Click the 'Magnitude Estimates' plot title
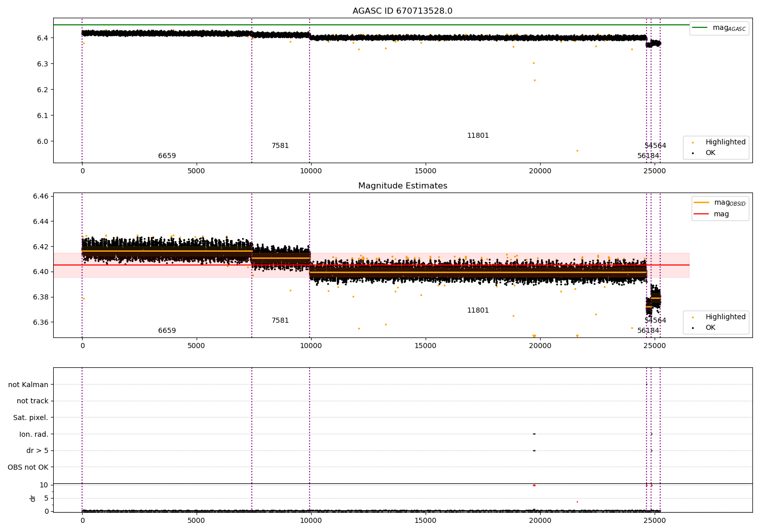This screenshot has width=760, height=532. point(403,186)
